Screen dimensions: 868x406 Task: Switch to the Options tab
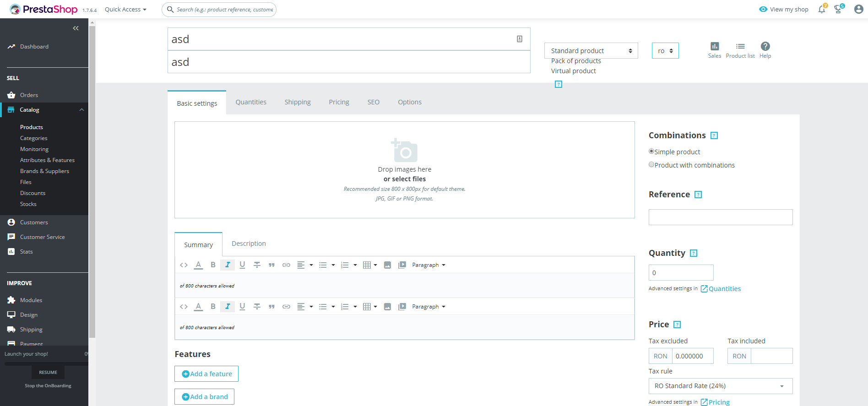(x=410, y=102)
